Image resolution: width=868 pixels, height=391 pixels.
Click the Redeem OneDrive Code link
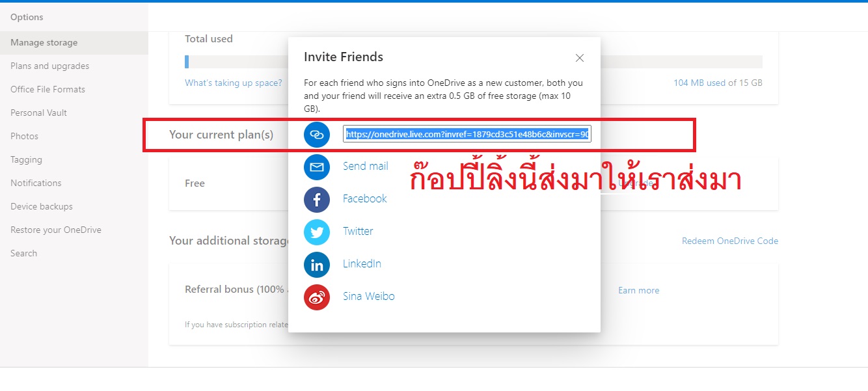[730, 241]
